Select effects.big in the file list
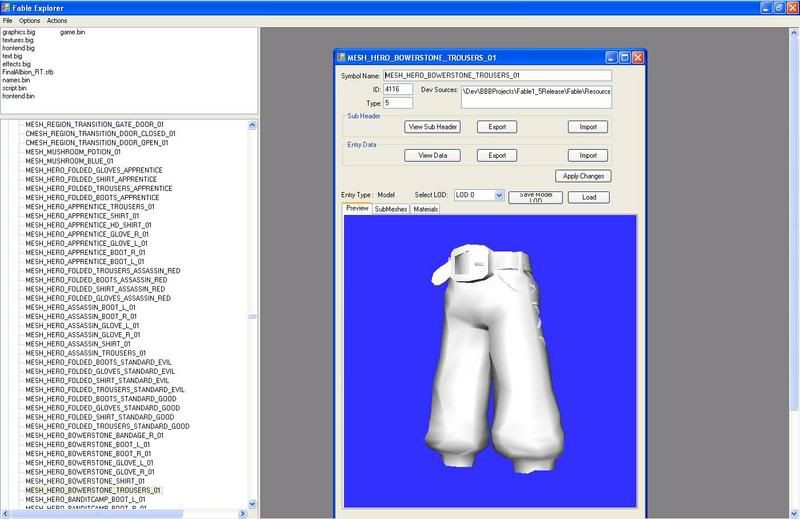 pos(16,64)
